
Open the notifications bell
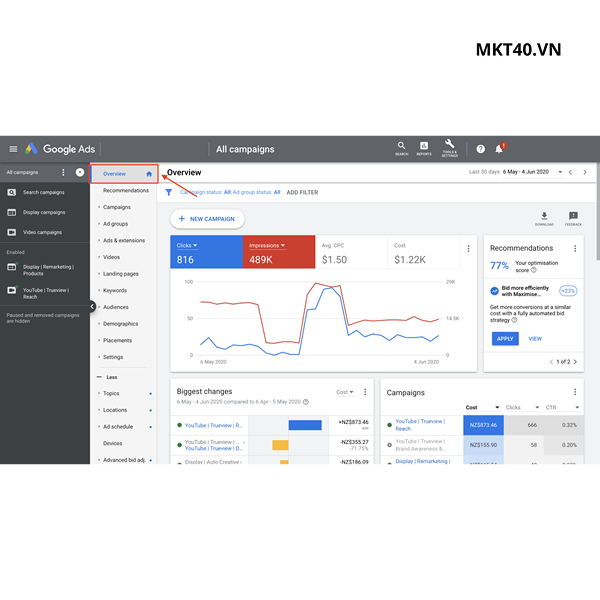499,148
